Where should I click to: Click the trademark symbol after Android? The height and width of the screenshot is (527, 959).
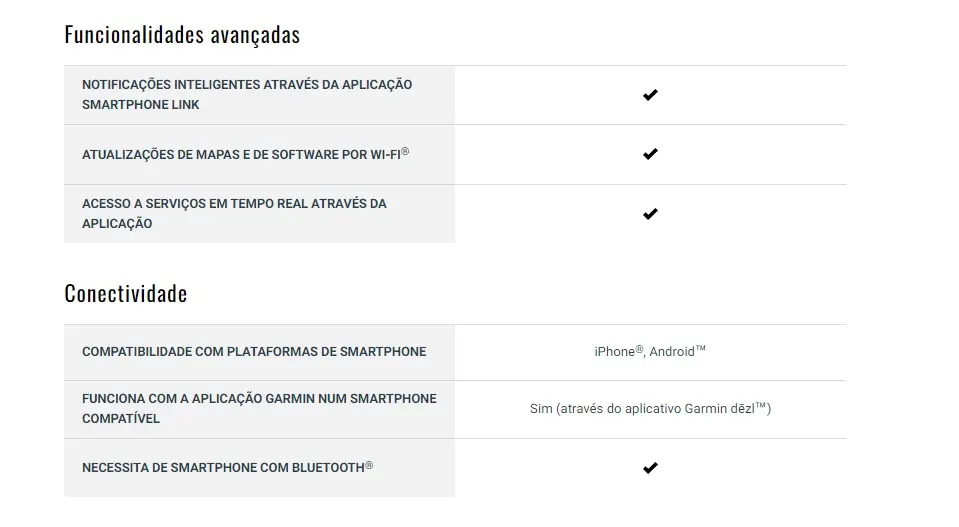click(701, 348)
